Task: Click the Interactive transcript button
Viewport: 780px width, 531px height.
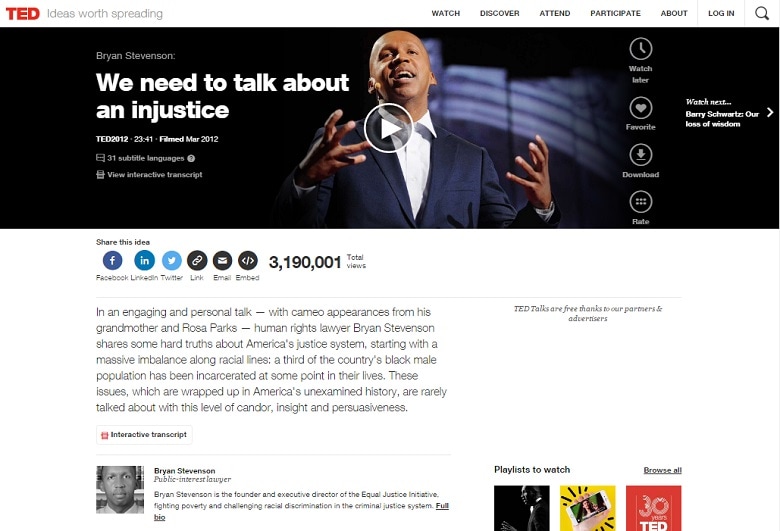Action: point(144,435)
